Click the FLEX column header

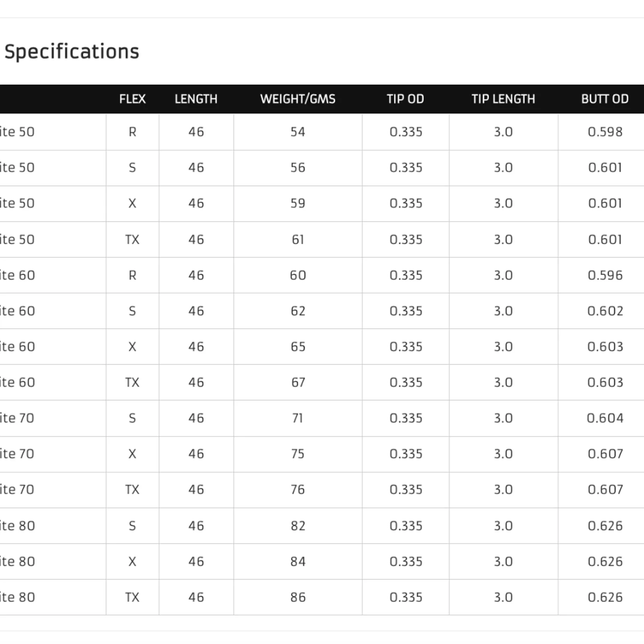tap(132, 99)
